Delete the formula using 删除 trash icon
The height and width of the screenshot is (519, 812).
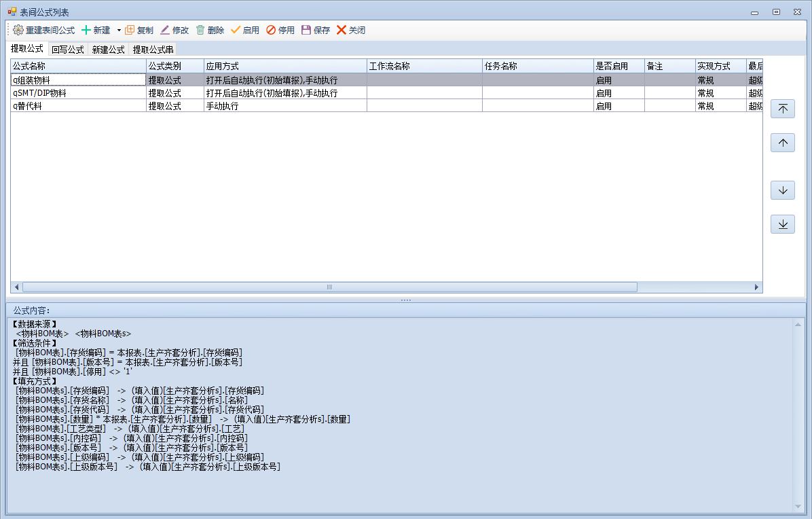200,30
